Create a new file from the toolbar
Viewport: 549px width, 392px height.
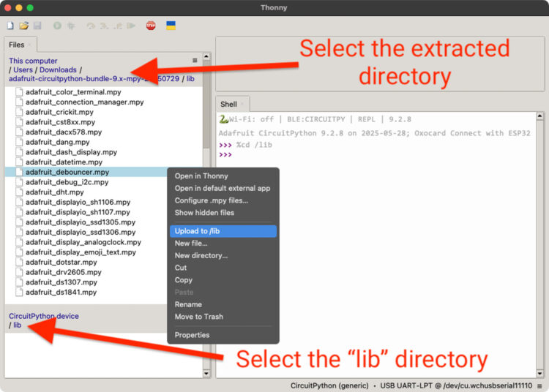pyautogui.click(x=10, y=26)
